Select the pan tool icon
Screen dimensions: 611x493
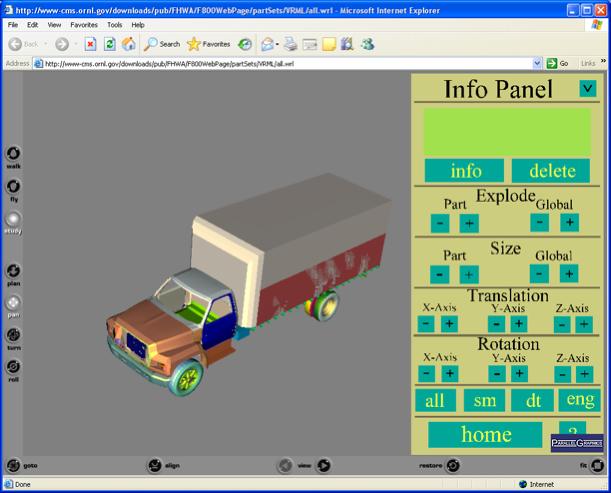point(13,302)
